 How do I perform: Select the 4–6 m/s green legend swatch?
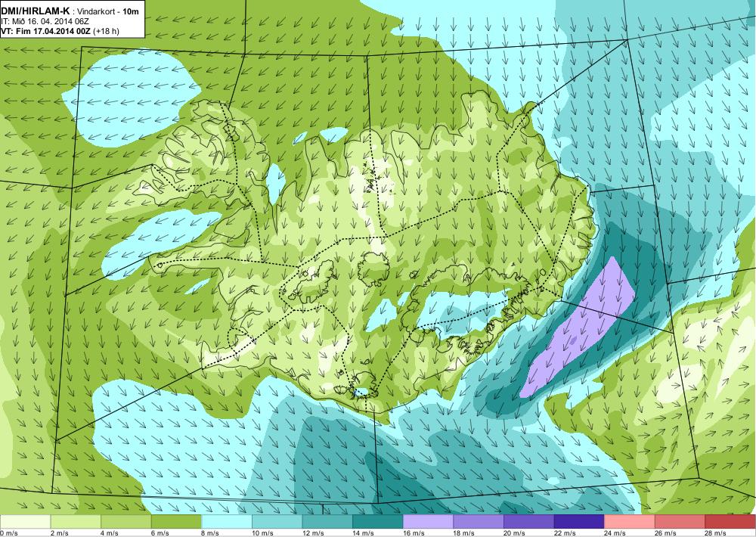coord(125,522)
